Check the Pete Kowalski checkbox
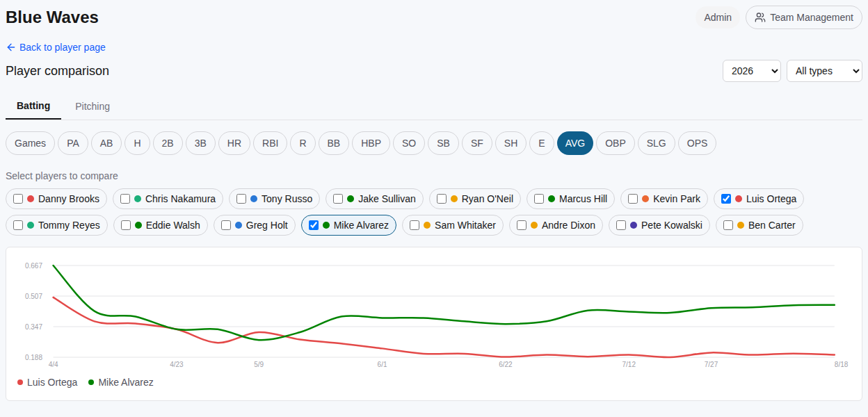 (621, 225)
